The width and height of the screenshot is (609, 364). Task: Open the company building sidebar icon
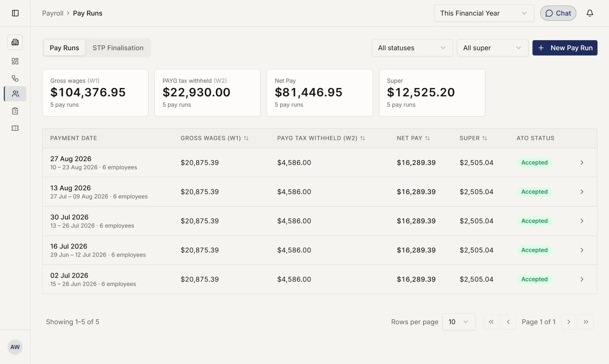coord(15,42)
